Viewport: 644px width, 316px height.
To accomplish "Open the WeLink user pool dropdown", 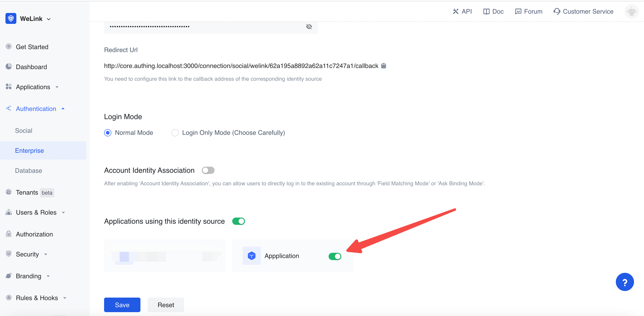I will [x=49, y=19].
